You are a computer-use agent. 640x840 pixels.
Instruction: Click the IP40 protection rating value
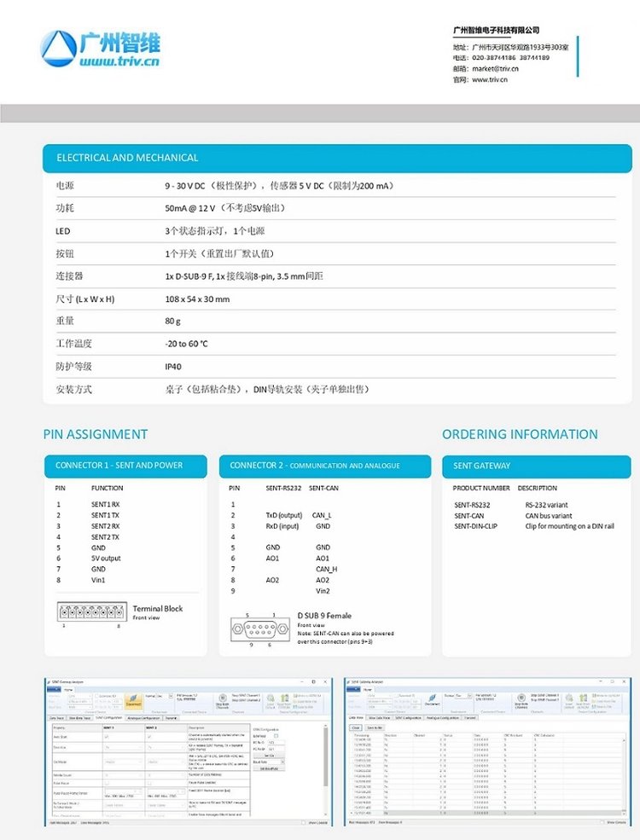(173, 367)
